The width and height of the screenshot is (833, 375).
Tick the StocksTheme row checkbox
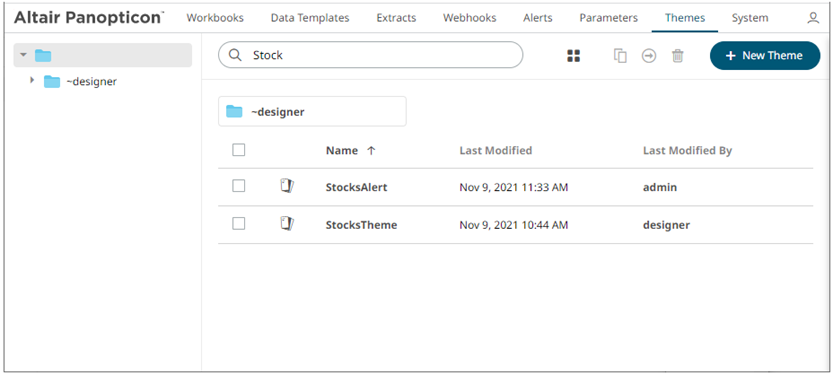pyautogui.click(x=239, y=224)
